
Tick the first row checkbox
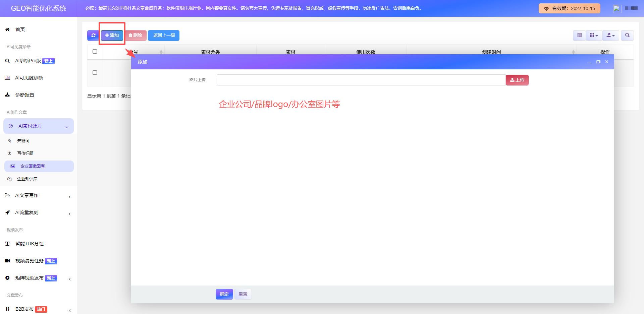95,73
